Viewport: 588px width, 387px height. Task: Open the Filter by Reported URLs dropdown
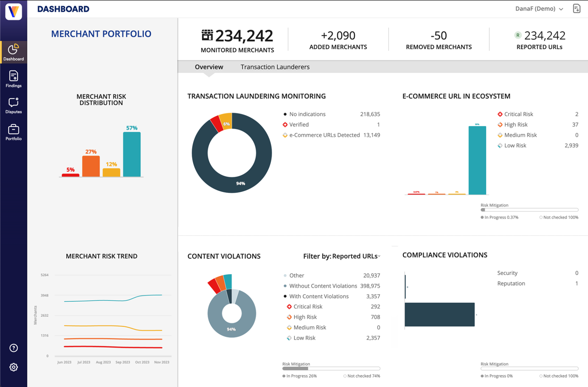(x=342, y=256)
